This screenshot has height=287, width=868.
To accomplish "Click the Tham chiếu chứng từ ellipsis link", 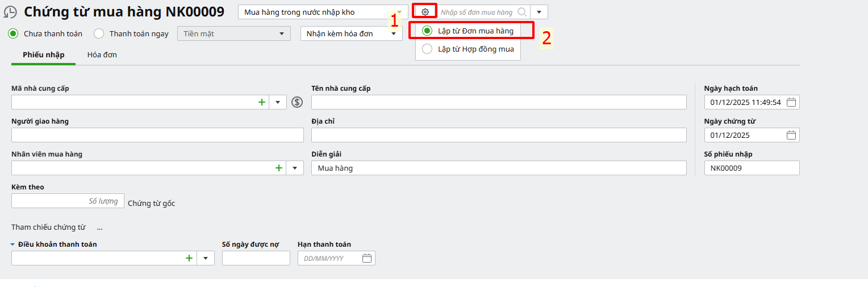I will (99, 227).
